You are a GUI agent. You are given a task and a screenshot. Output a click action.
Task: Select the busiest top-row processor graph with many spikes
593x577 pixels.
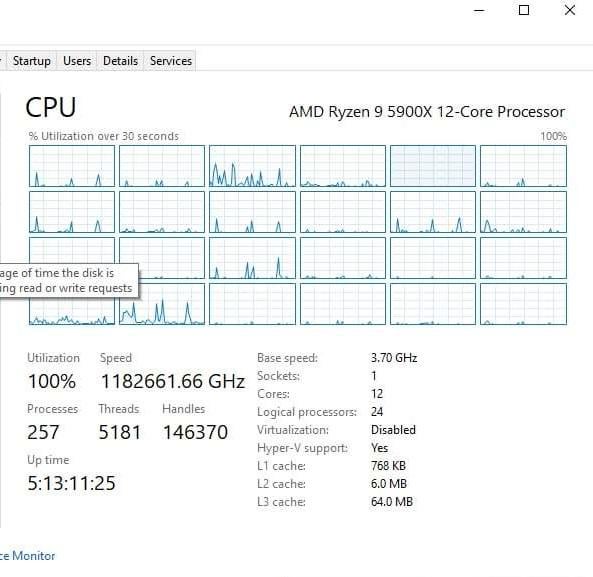pos(252,166)
